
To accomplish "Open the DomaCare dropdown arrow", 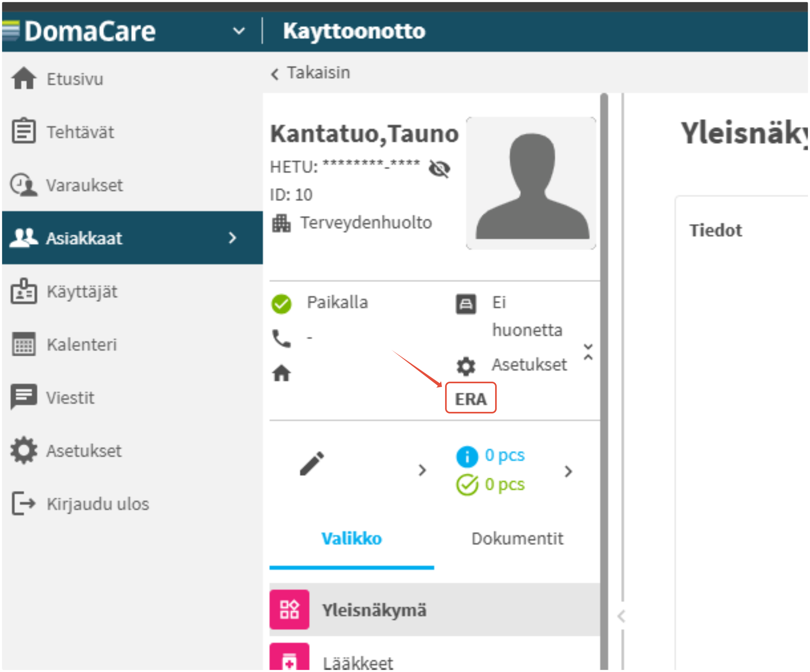I will pos(239,31).
